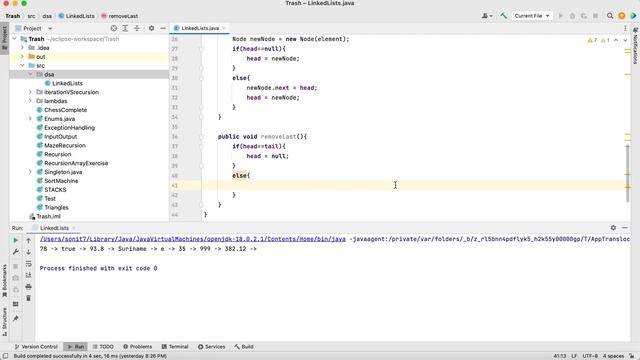This screenshot has height=360, width=640.
Task: Select MazeRecursion class in project tree
Action: pos(65,145)
